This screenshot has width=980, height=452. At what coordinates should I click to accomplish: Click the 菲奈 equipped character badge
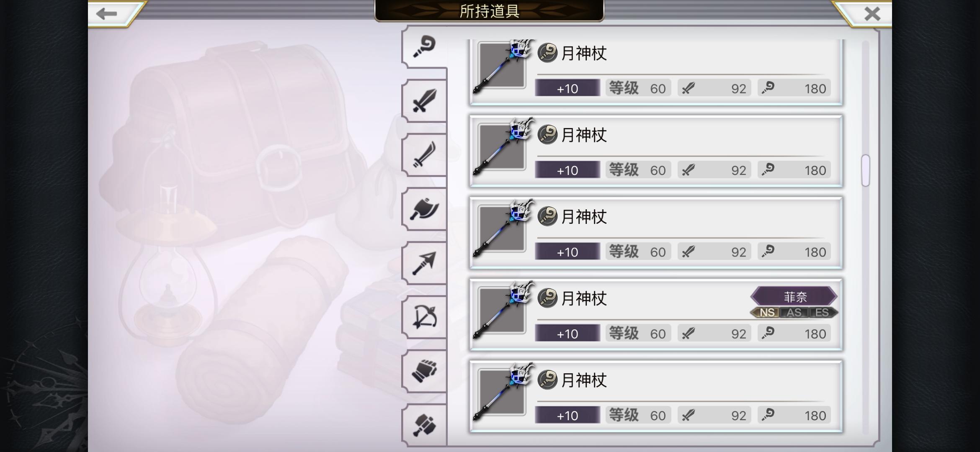[794, 297]
